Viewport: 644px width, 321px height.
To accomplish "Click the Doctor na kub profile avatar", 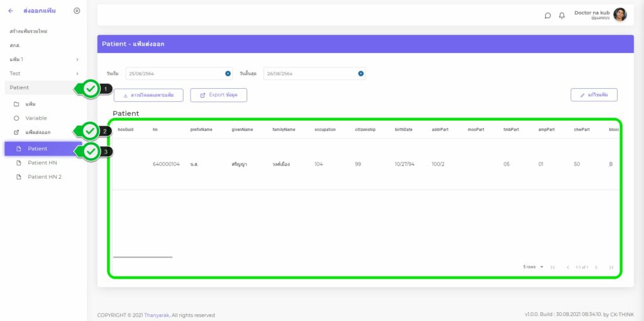I will click(x=619, y=15).
